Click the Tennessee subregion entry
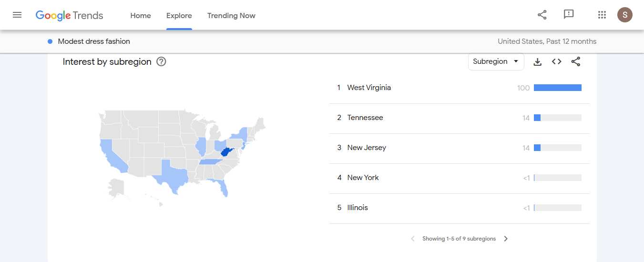 [365, 118]
